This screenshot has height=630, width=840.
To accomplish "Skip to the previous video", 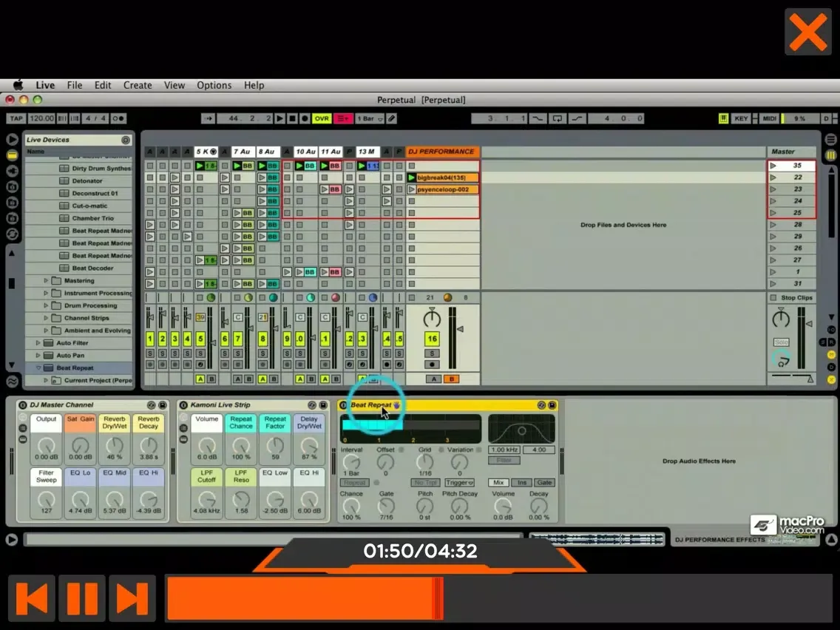I will 32,598.
